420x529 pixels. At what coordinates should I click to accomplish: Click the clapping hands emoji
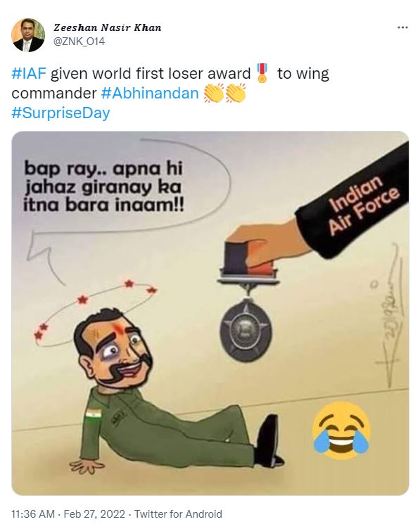click(x=225, y=93)
